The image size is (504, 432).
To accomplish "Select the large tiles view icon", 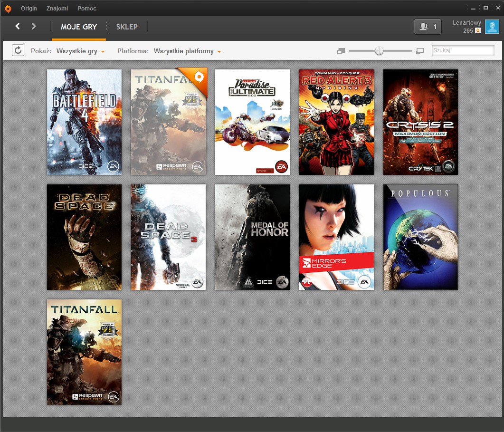I will (x=420, y=51).
